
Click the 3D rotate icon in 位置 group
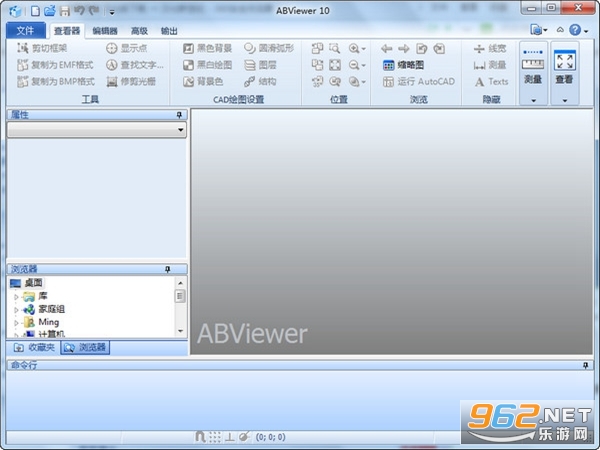(x=317, y=82)
